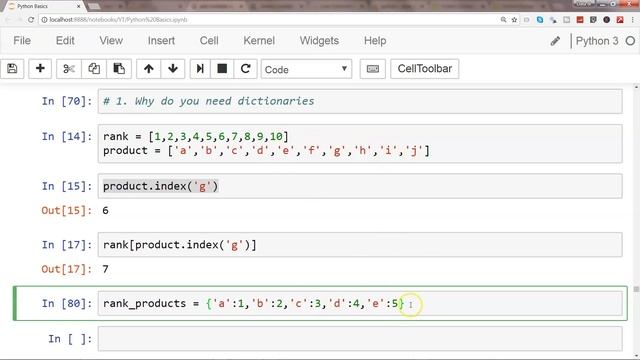
Task: Click the CellToolbar button
Action: tap(424, 69)
